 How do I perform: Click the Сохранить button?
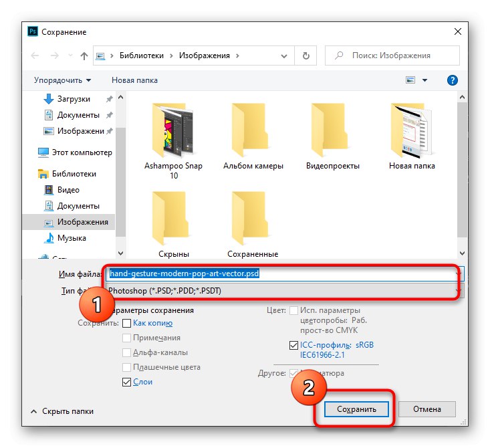[x=356, y=409]
